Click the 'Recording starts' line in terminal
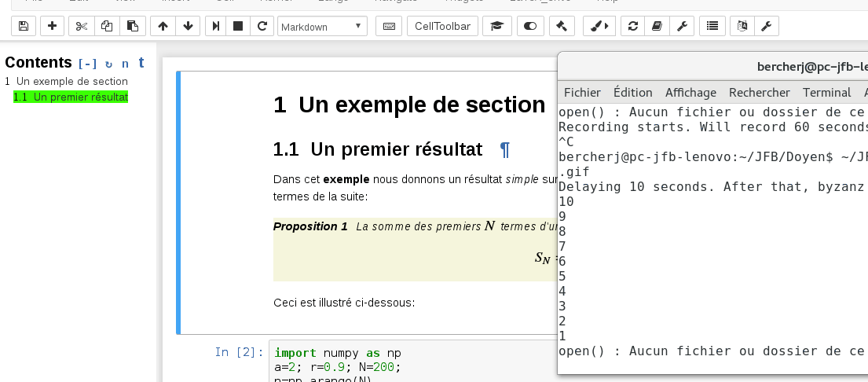Screen dimensions: 868x382 click(713, 127)
